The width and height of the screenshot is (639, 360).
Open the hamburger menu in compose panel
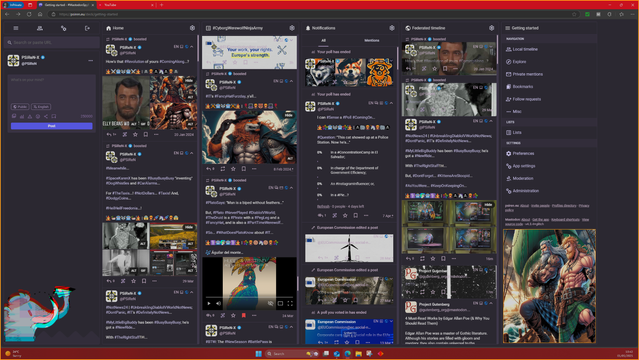[16, 28]
